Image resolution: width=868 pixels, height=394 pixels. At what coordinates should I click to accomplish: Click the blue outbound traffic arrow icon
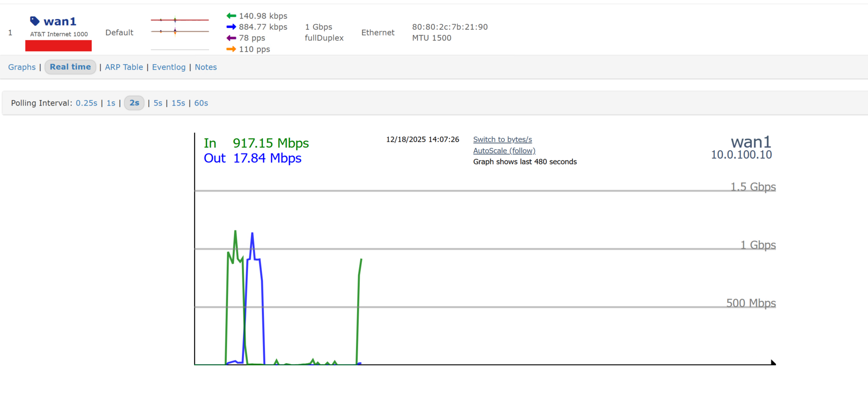[x=231, y=27]
